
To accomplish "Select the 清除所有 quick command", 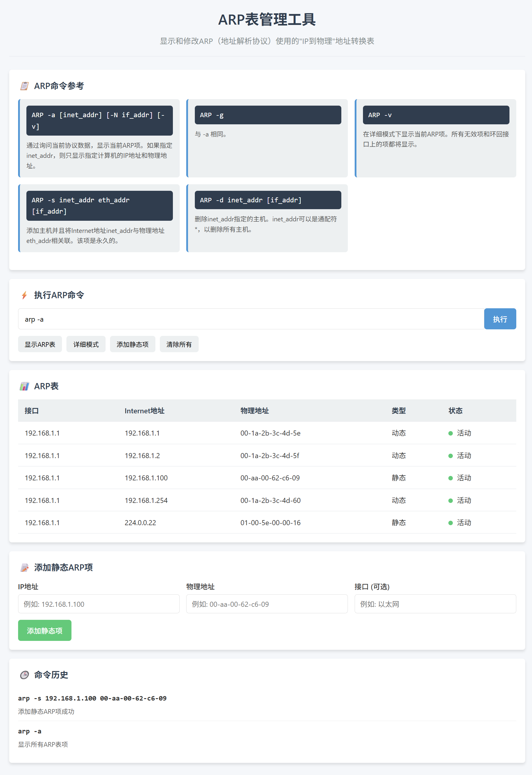I will 179,344.
